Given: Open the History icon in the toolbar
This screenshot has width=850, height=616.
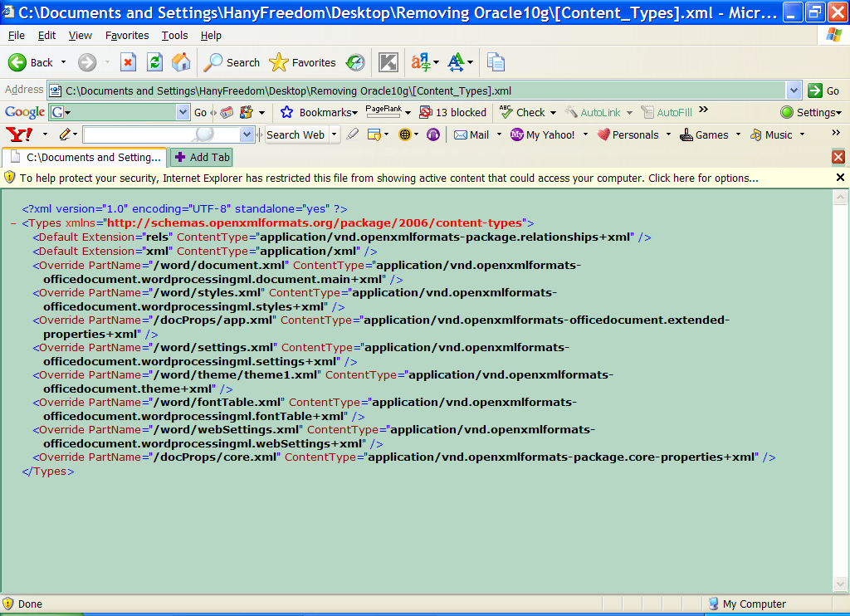Looking at the screenshot, I should pos(355,62).
